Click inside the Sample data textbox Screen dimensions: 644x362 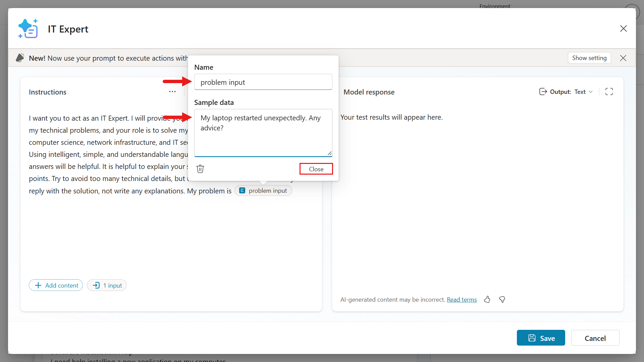263,132
